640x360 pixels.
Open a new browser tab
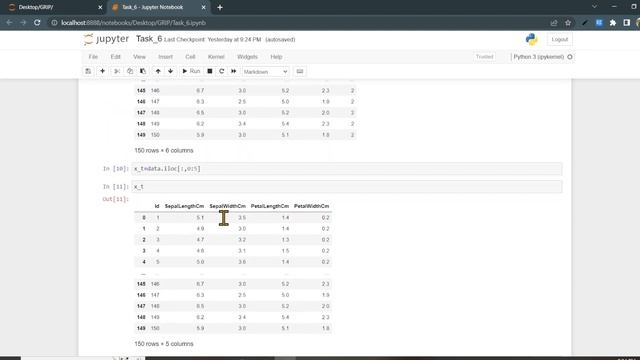[220, 7]
